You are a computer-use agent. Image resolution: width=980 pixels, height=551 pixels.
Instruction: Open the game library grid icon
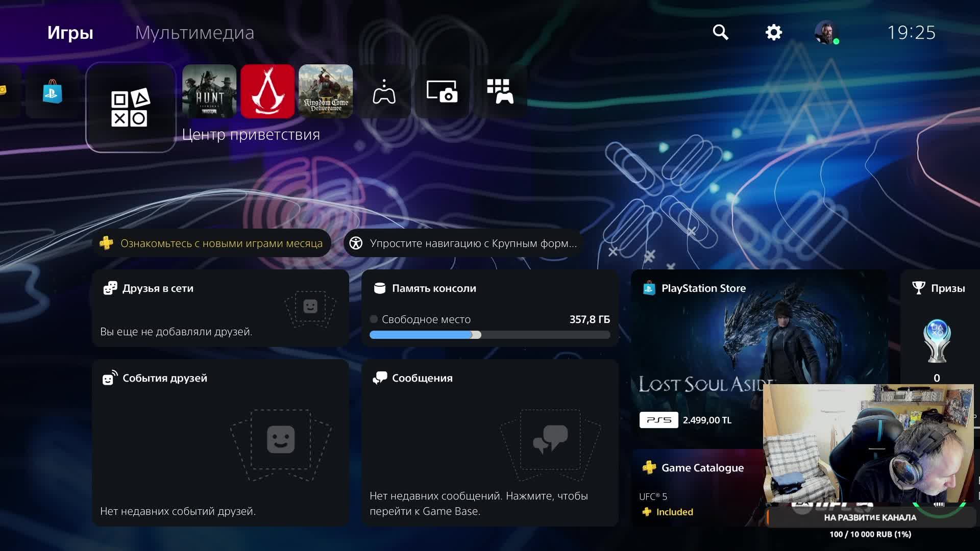click(500, 92)
